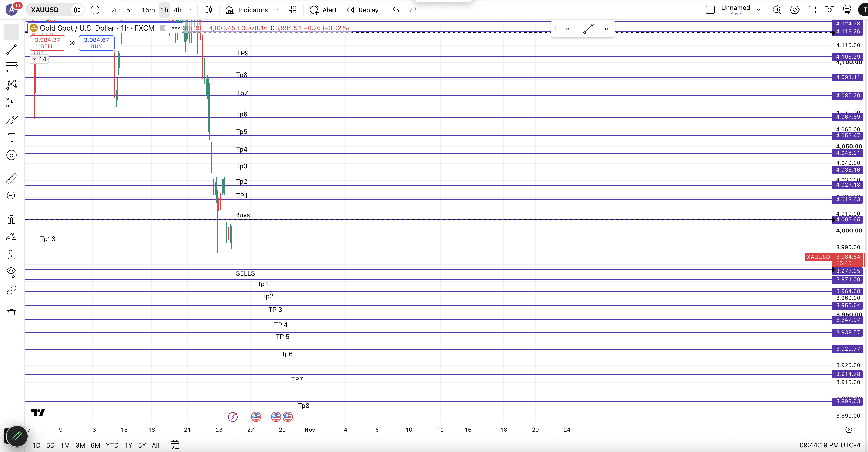The height and width of the screenshot is (452, 868).
Task: Toggle hide all drawings visibility
Action: tap(12, 272)
